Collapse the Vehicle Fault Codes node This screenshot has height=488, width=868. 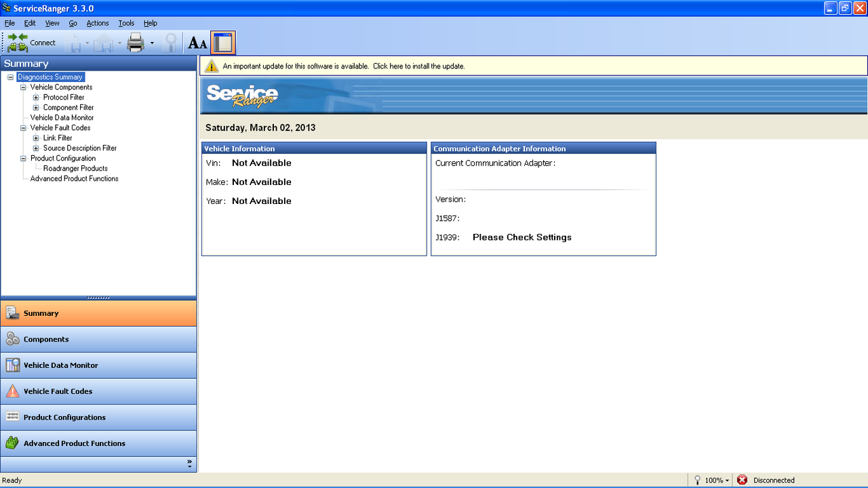[x=23, y=128]
